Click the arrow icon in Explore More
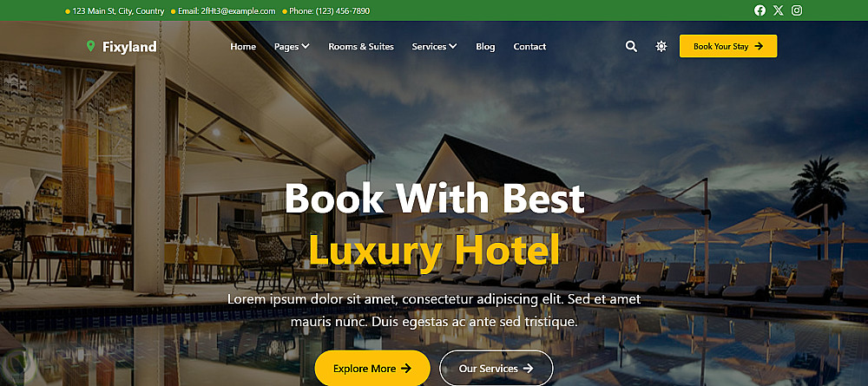This screenshot has height=386, width=868. 405,369
